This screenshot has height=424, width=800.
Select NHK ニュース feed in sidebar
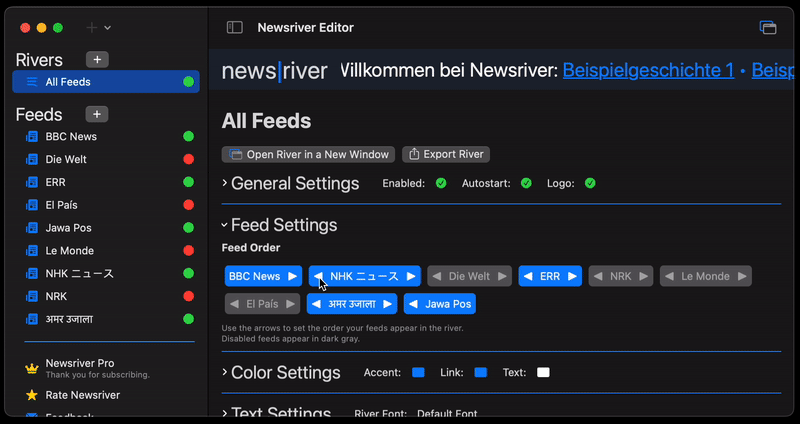pos(106,273)
